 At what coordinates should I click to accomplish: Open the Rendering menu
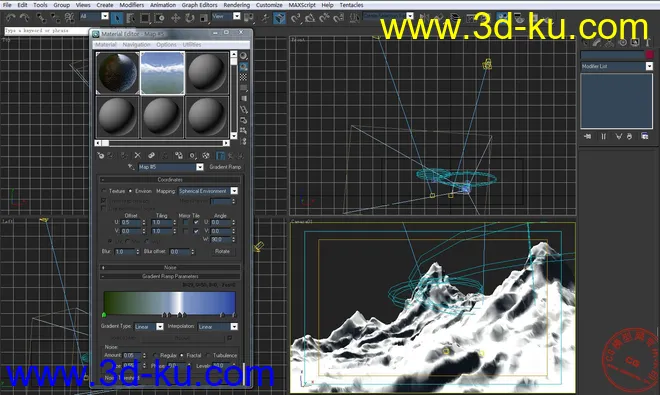[x=237, y=5]
